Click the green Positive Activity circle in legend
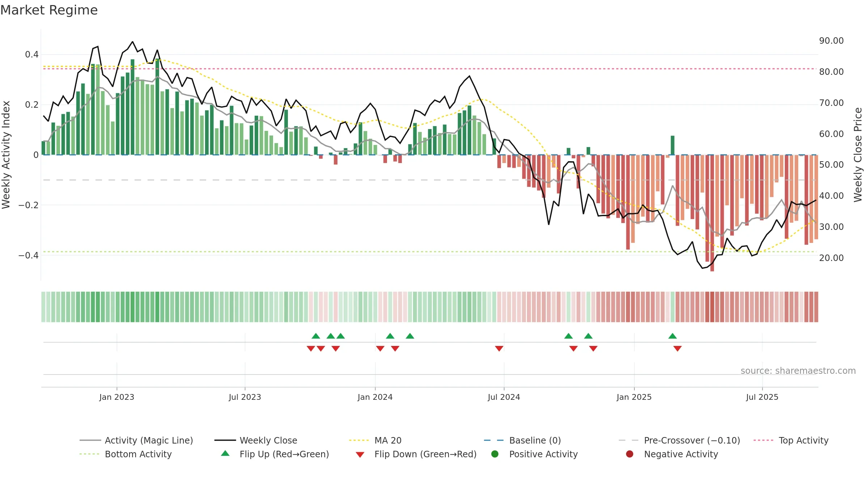The width and height of the screenshot is (868, 488). [495, 454]
